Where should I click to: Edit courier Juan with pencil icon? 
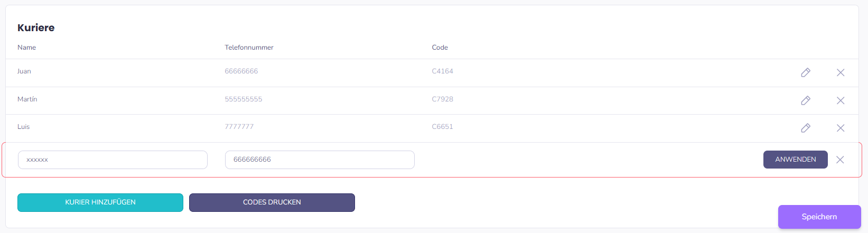805,72
